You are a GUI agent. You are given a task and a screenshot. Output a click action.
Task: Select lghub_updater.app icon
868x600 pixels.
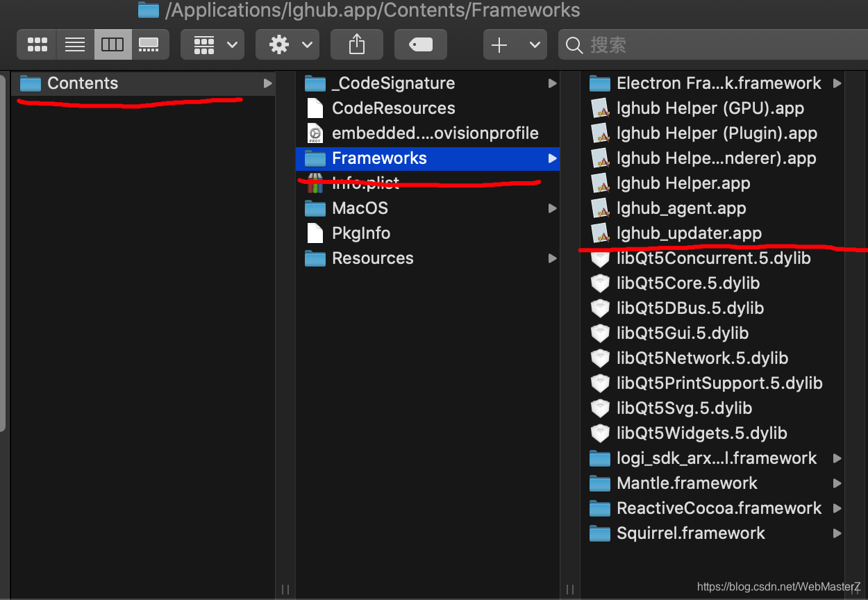pos(600,233)
